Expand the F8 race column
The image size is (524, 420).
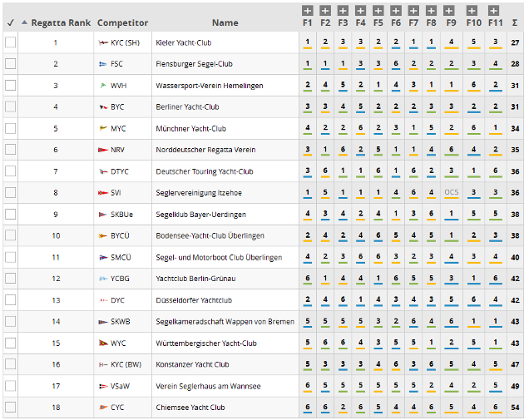[x=431, y=11]
